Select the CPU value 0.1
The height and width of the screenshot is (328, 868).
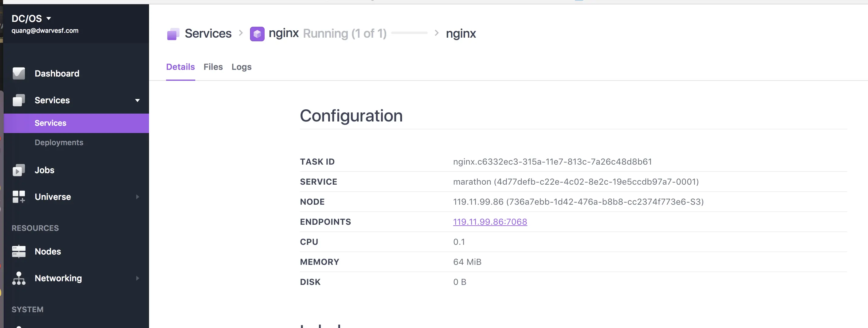tap(459, 242)
